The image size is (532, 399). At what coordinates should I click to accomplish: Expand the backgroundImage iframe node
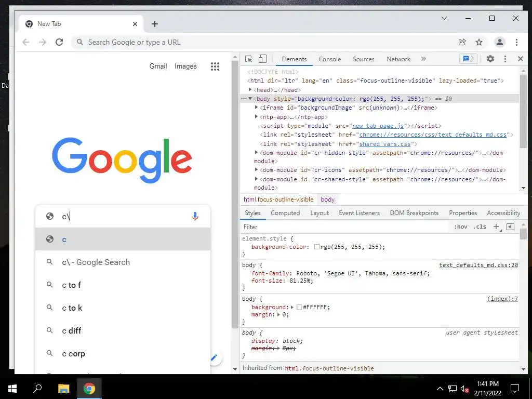coord(257,107)
